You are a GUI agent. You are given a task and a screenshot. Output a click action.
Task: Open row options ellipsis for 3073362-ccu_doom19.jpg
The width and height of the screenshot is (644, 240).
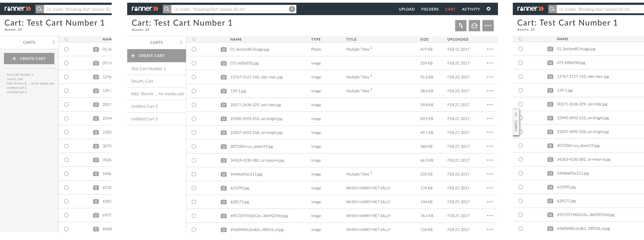490,147
